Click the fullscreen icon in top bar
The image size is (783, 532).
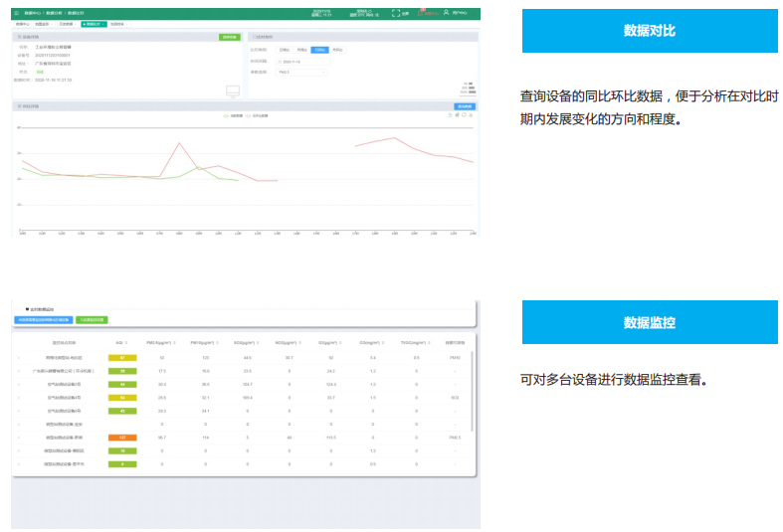click(395, 13)
